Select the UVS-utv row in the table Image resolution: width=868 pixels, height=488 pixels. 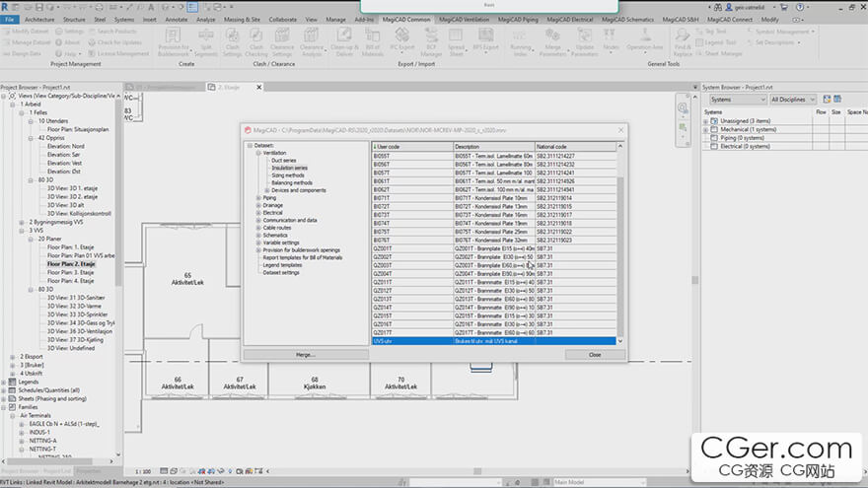click(x=494, y=341)
